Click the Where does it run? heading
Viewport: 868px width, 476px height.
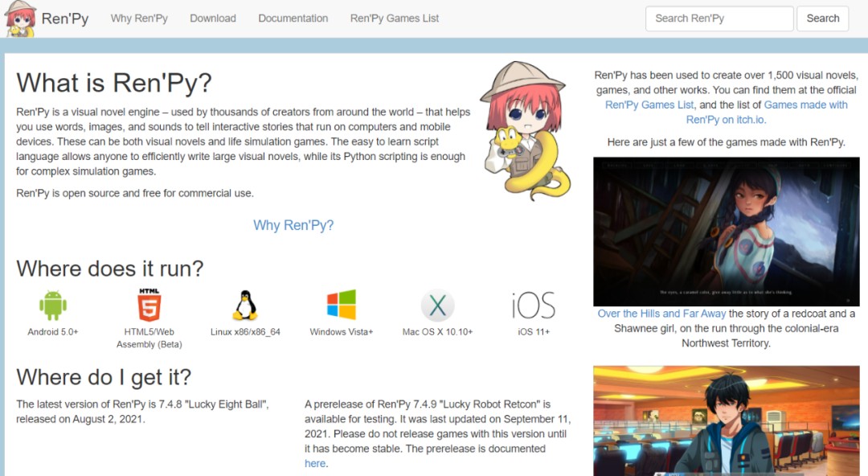109,269
